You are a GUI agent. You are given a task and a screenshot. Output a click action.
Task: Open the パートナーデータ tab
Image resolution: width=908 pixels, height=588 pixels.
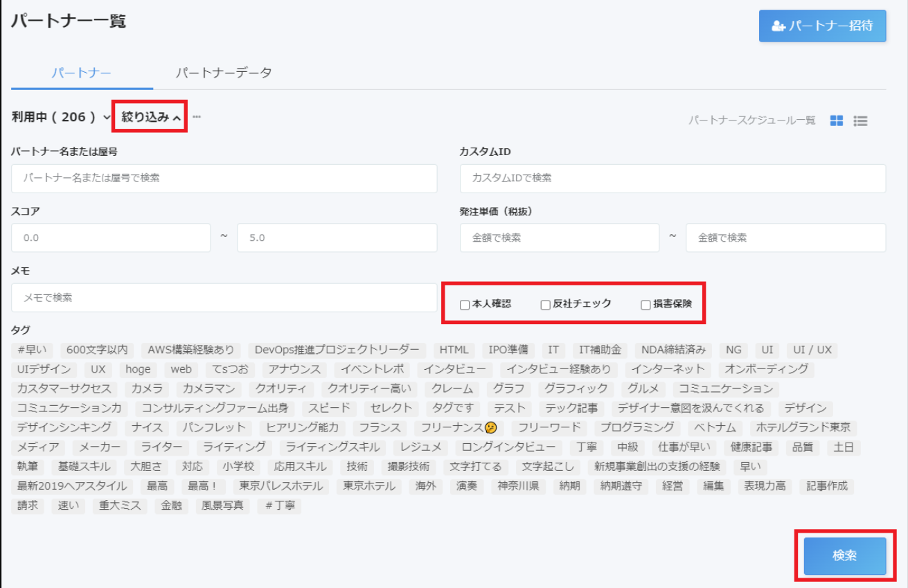click(x=223, y=73)
